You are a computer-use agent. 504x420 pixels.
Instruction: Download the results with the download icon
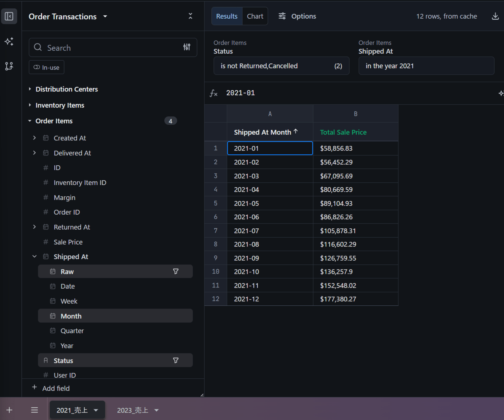495,16
